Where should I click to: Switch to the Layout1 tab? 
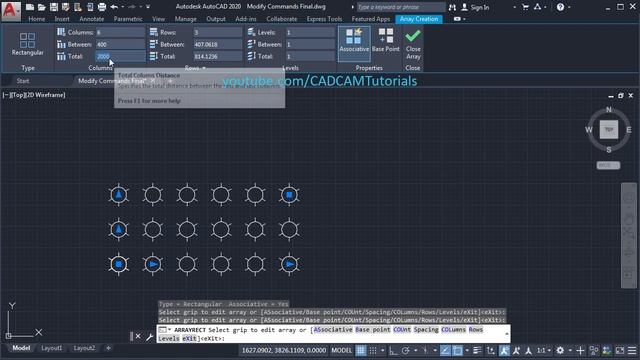[52, 348]
